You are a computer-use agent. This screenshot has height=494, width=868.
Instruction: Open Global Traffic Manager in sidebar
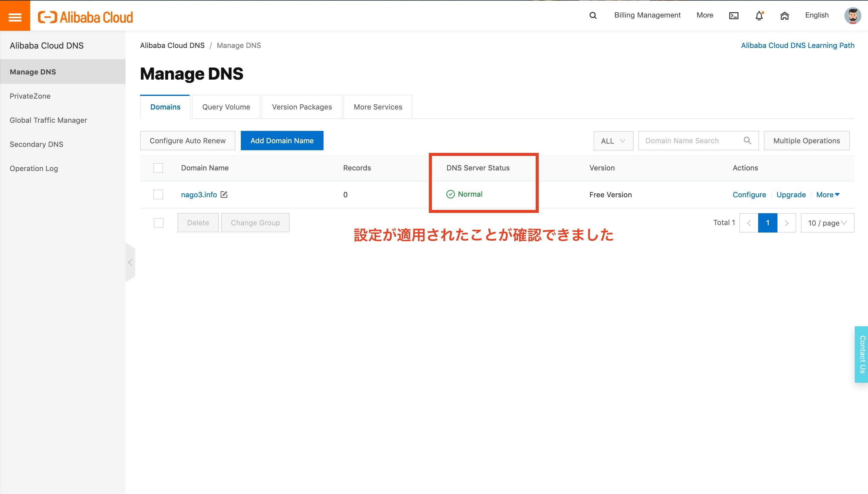click(63, 120)
